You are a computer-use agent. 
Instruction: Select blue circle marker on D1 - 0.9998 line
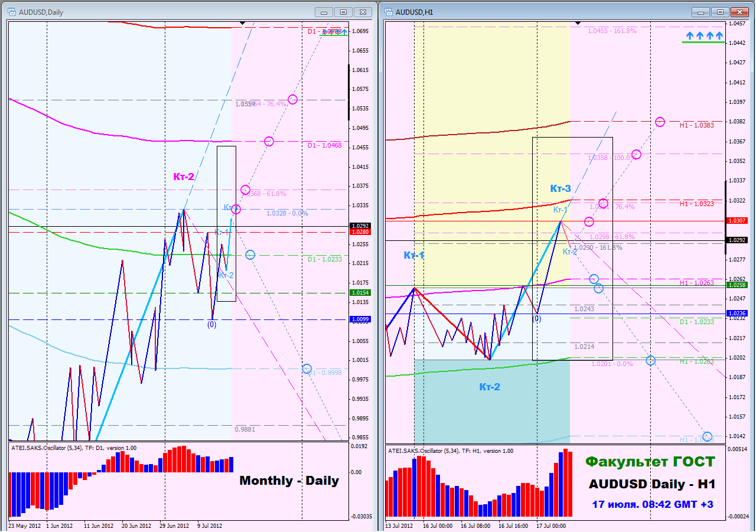(x=307, y=368)
